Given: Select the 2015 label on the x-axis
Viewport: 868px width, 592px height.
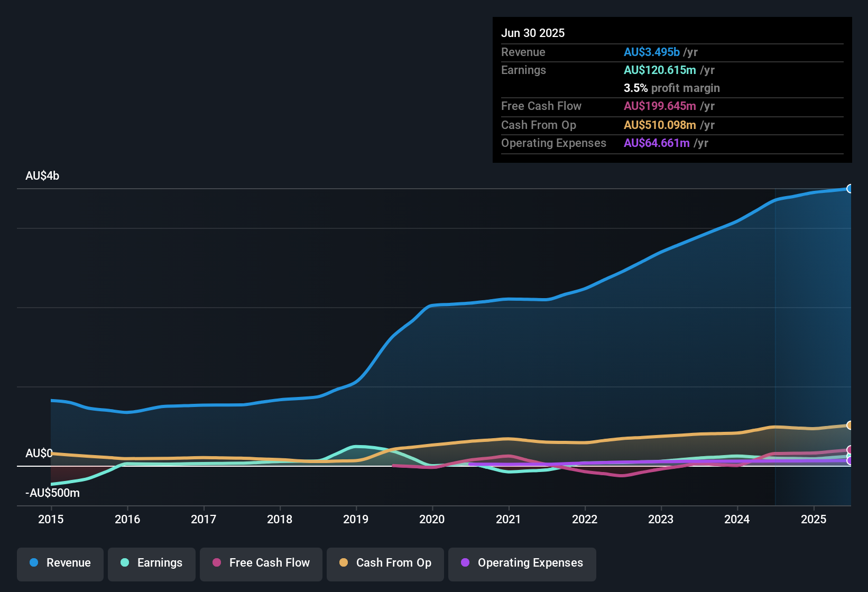Looking at the screenshot, I should pyautogui.click(x=51, y=520).
